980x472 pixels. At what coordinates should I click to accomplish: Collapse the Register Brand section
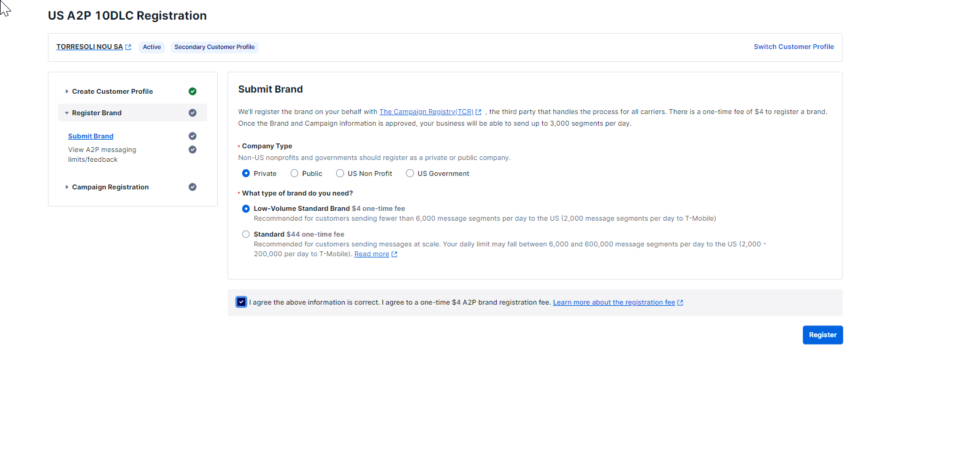97,113
